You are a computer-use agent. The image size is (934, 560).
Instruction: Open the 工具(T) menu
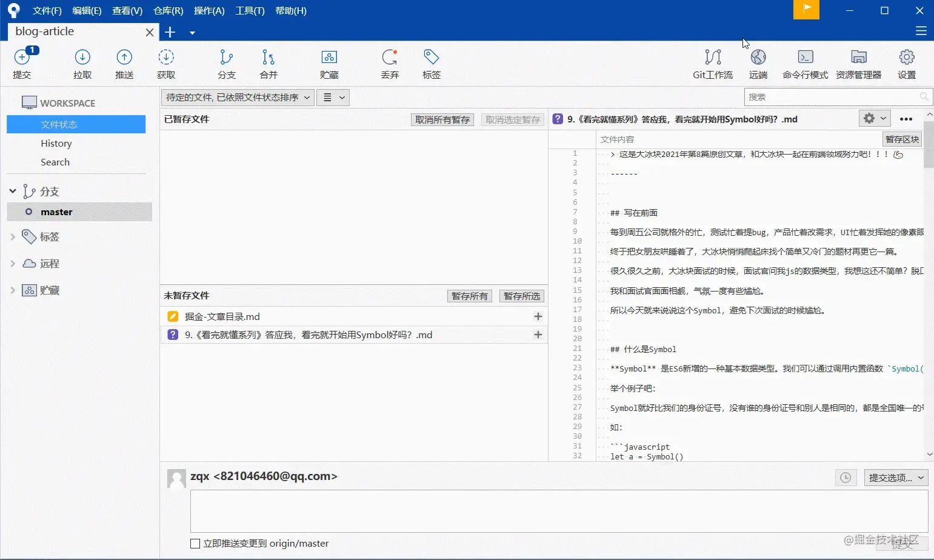click(250, 11)
